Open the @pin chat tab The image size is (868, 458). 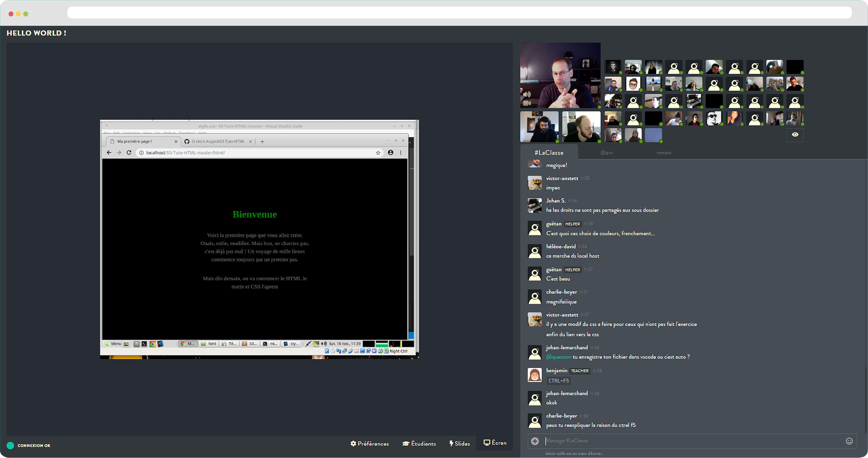607,153
